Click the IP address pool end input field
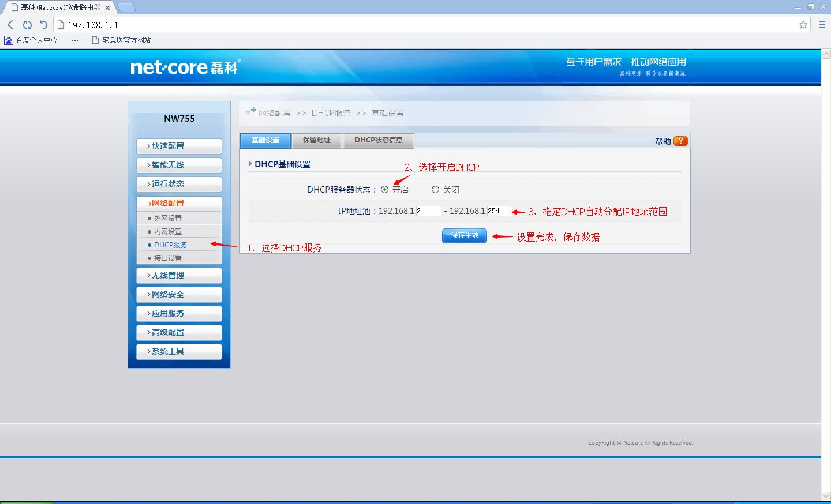This screenshot has width=831, height=504. click(499, 210)
